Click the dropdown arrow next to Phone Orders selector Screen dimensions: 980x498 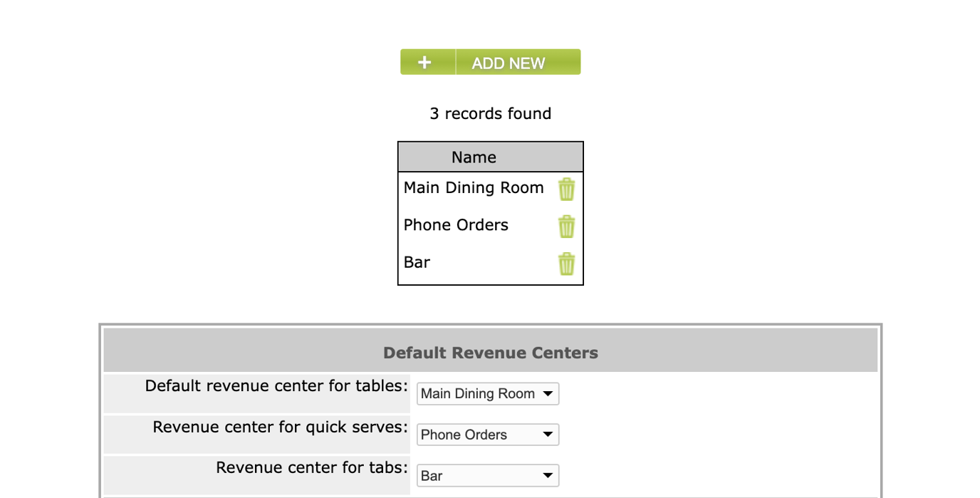click(548, 435)
